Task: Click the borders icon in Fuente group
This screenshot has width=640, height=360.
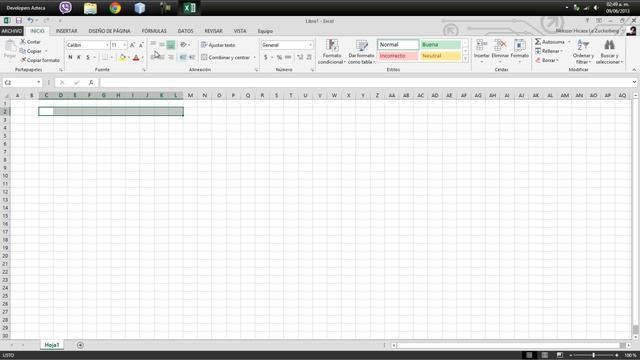Action: tap(104, 58)
